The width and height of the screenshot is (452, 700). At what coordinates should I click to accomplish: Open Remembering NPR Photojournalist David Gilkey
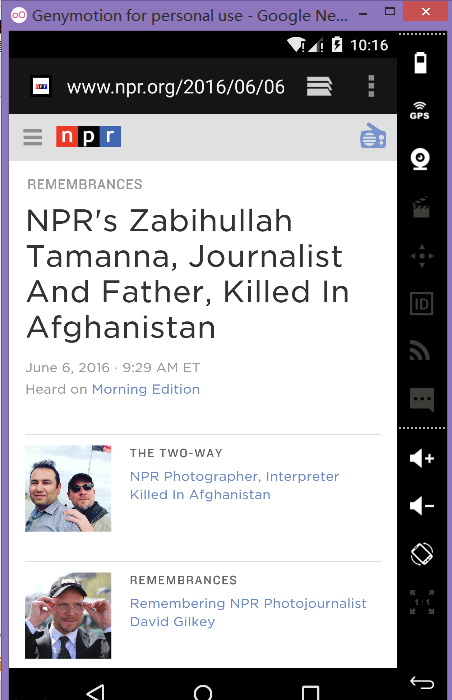(248, 612)
